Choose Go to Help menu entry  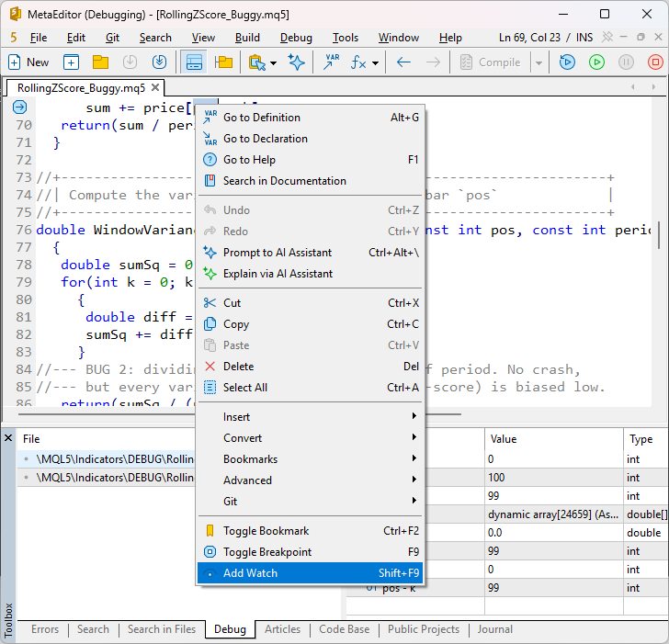311,160
